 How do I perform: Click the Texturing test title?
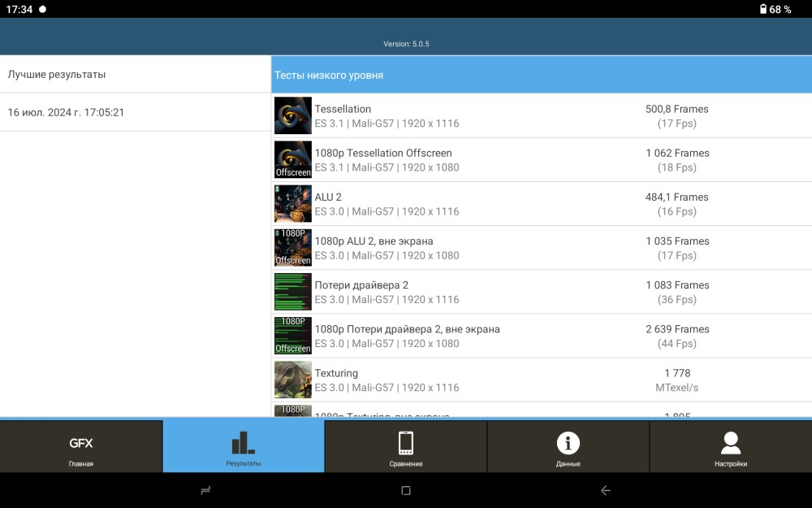coord(336,373)
